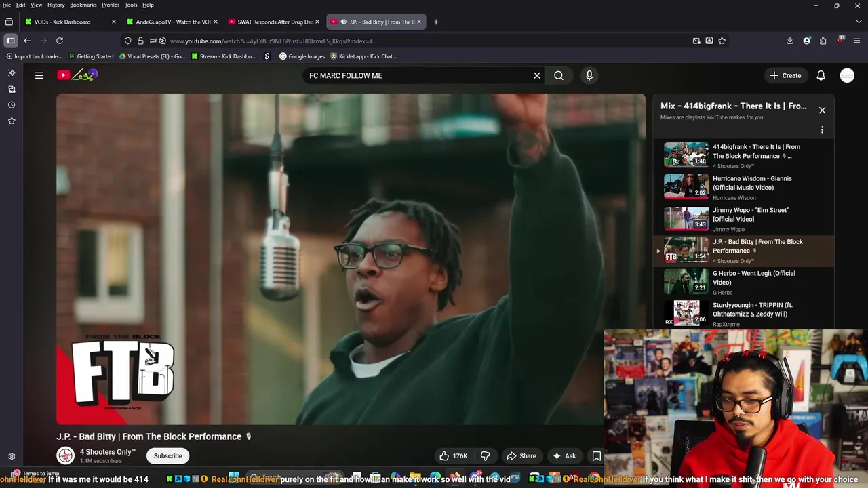Run the search with magnifier button

[559, 75]
